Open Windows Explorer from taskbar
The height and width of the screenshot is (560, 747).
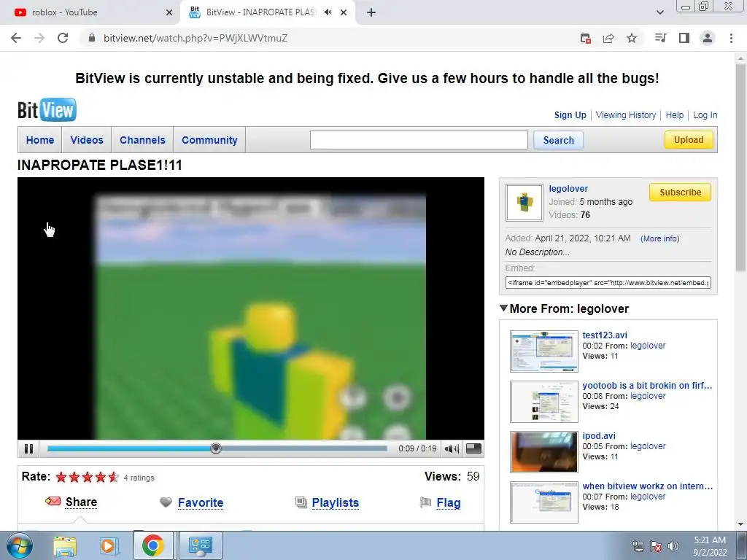coord(65,546)
